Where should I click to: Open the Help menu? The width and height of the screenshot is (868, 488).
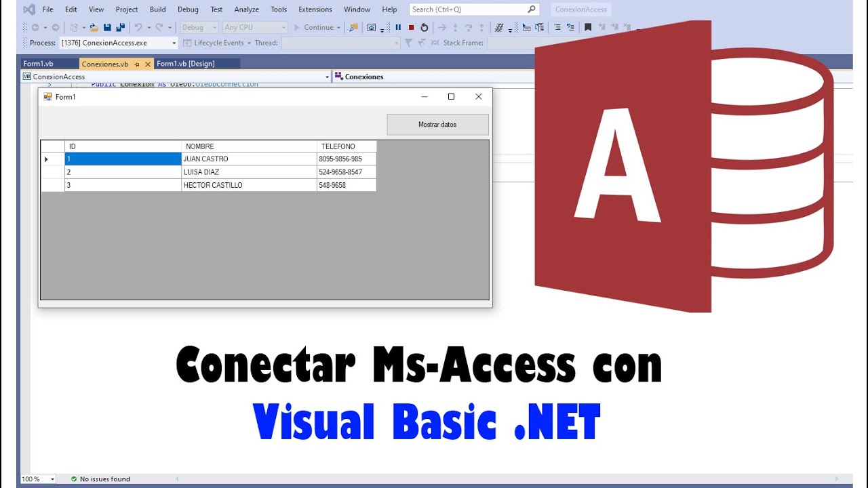[x=389, y=9]
